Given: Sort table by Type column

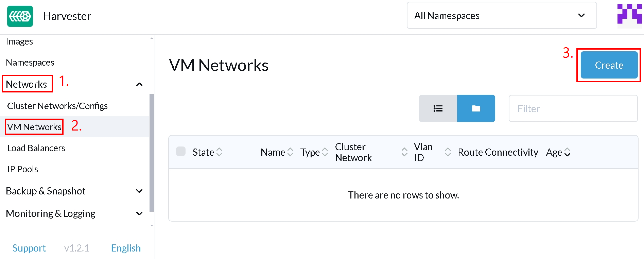Looking at the screenshot, I should click(314, 152).
